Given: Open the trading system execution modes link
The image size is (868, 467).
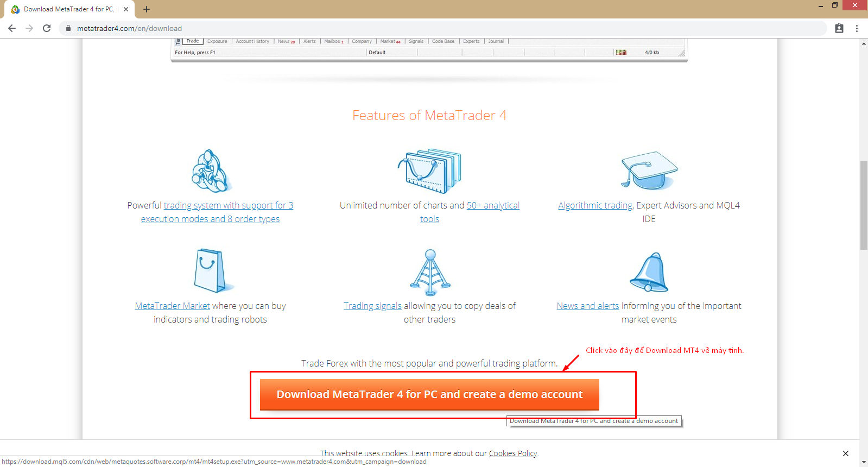Looking at the screenshot, I should coord(217,212).
